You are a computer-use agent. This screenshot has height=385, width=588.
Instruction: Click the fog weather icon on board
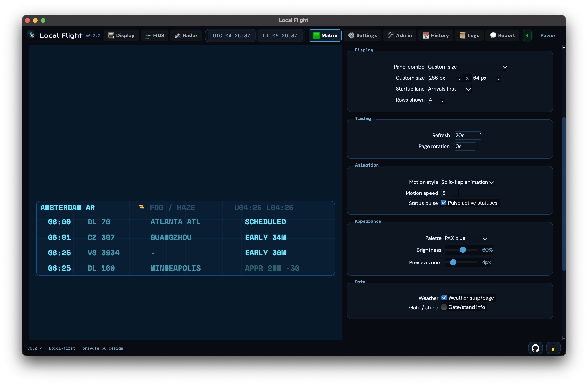[142, 207]
